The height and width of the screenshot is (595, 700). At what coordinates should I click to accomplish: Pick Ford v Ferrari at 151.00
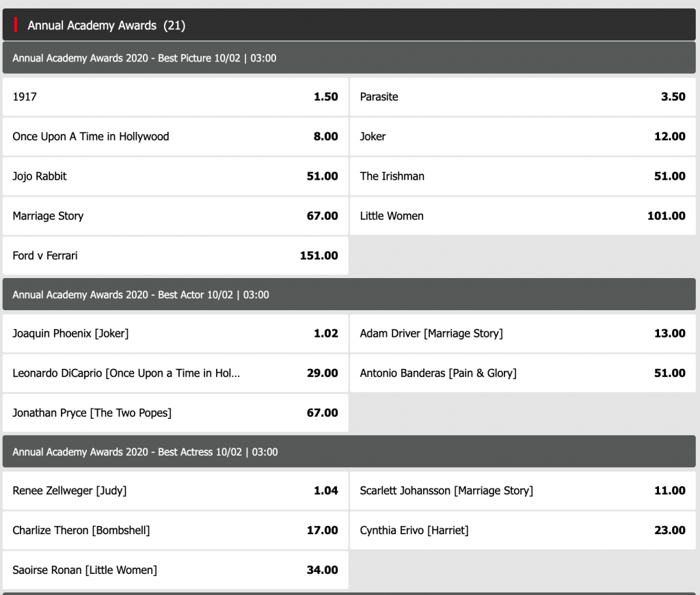175,255
